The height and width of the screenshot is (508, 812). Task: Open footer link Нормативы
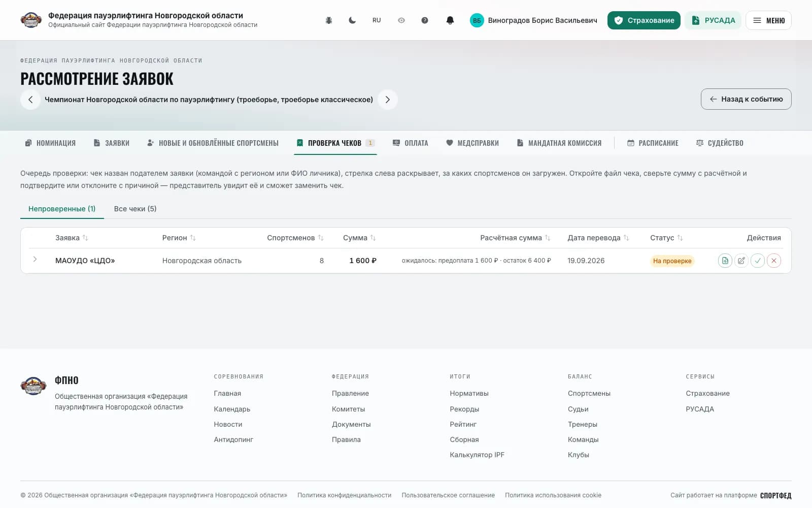[x=469, y=393]
